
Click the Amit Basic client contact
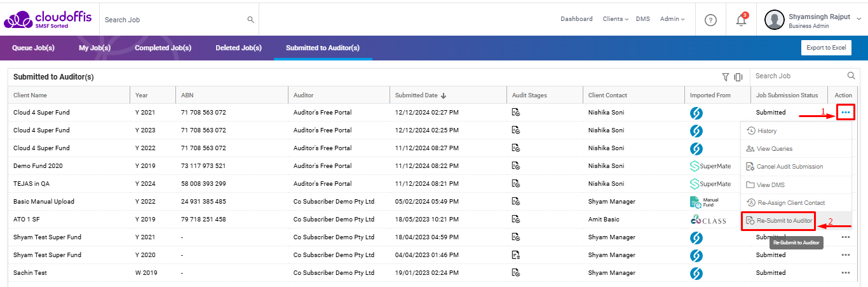pos(604,220)
